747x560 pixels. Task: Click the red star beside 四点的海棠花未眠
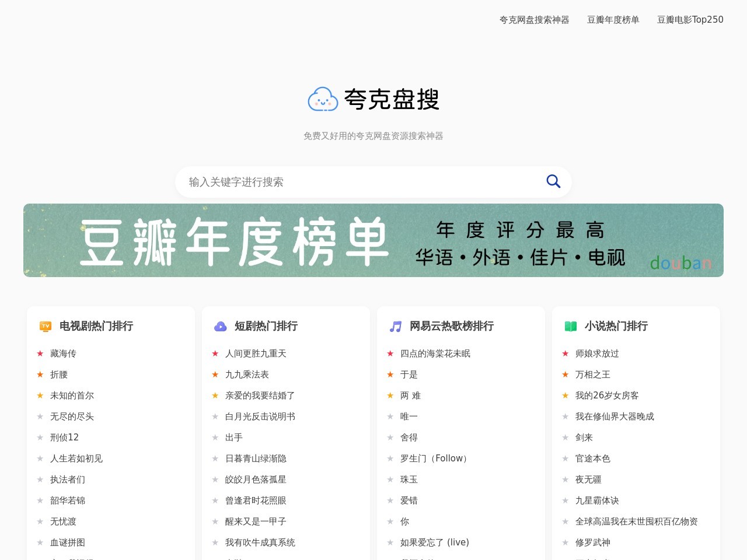click(390, 353)
